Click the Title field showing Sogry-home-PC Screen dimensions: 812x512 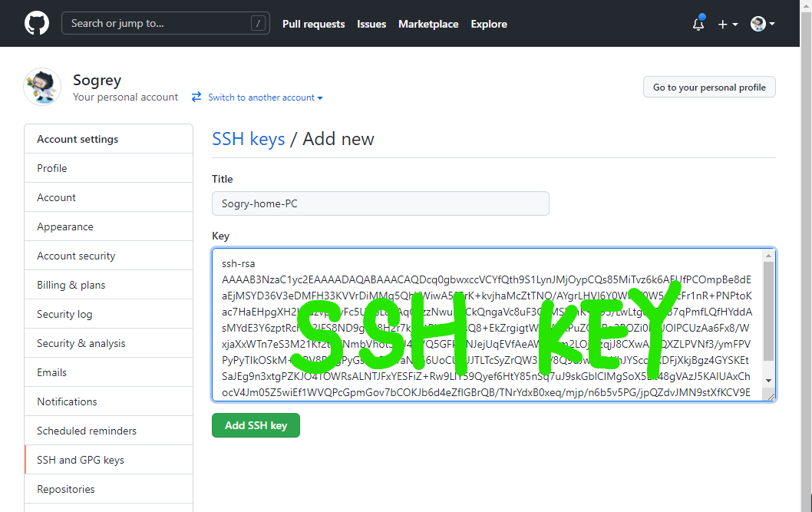coord(380,203)
